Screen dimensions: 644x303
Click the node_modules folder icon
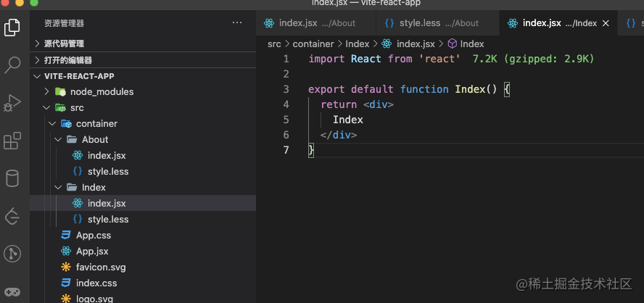(60, 91)
